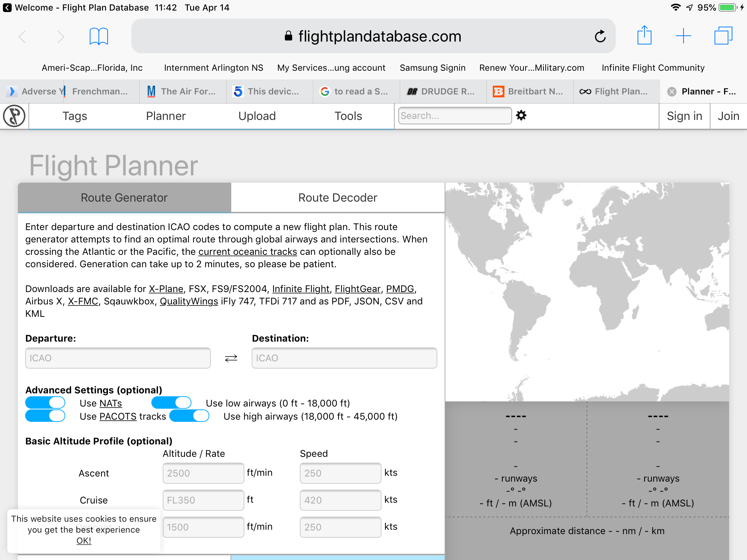
Task: Click the Sign in button
Action: [684, 116]
